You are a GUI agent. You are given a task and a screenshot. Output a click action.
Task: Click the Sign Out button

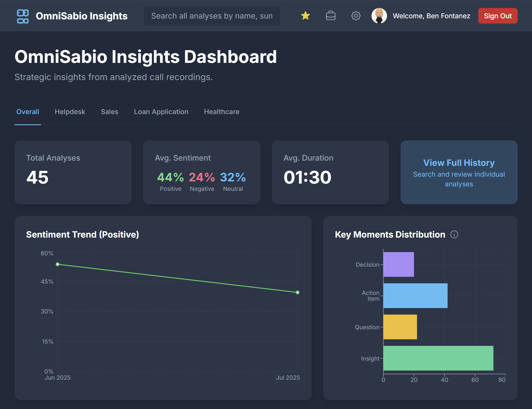click(497, 16)
